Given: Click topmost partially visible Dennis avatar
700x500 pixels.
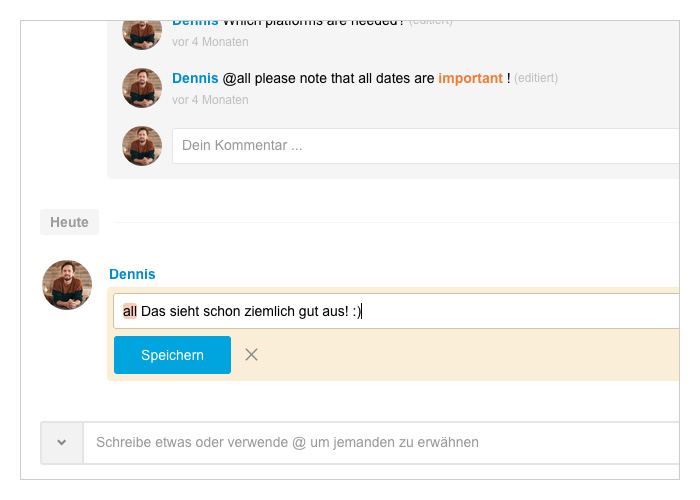Looking at the screenshot, I should coord(142,35).
